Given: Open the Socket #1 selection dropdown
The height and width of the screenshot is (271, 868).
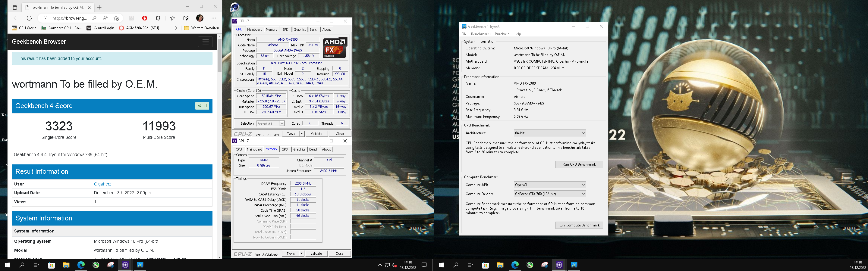Looking at the screenshot, I should coord(271,123).
